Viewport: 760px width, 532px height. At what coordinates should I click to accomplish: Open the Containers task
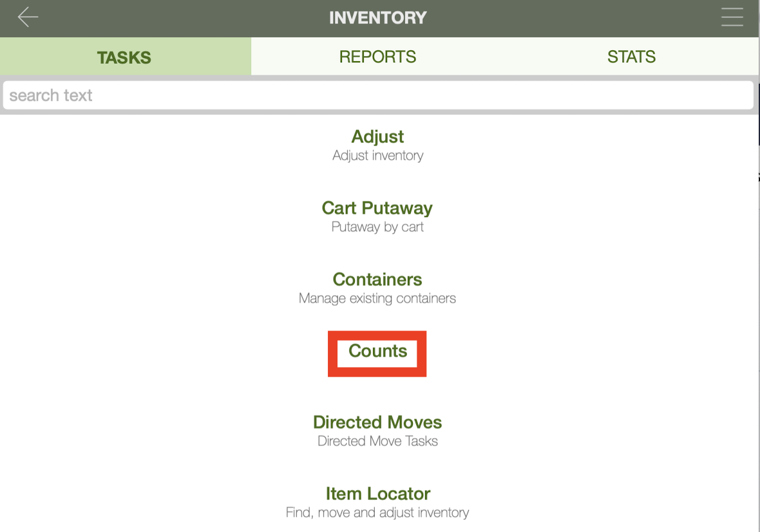click(377, 280)
